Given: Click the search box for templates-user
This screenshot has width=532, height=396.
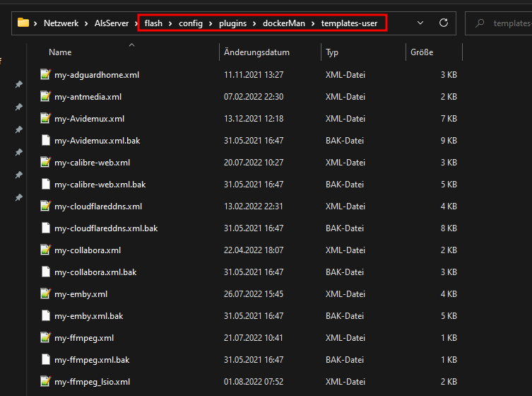Looking at the screenshot, I should [x=498, y=23].
